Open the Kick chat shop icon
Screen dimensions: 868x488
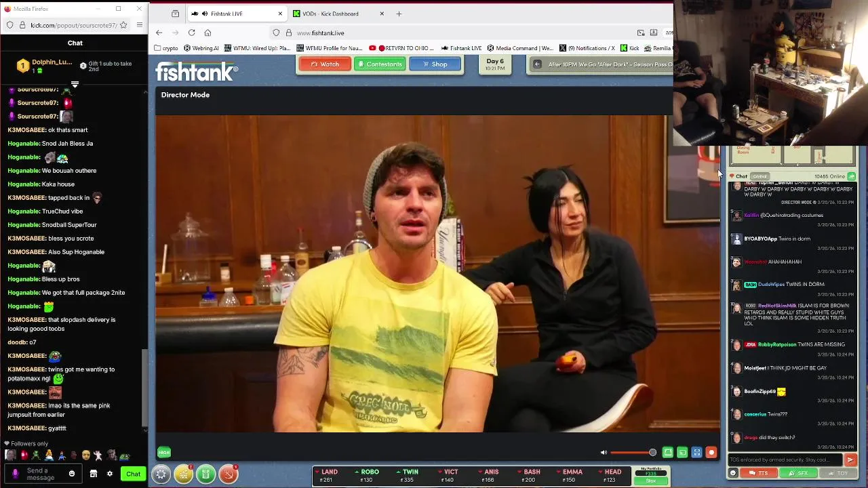[x=94, y=474]
